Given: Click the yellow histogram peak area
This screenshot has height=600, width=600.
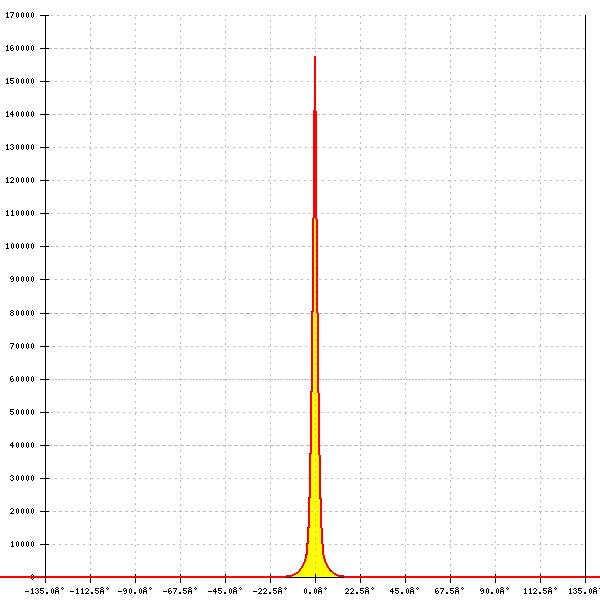Looking at the screenshot, I should [315, 497].
